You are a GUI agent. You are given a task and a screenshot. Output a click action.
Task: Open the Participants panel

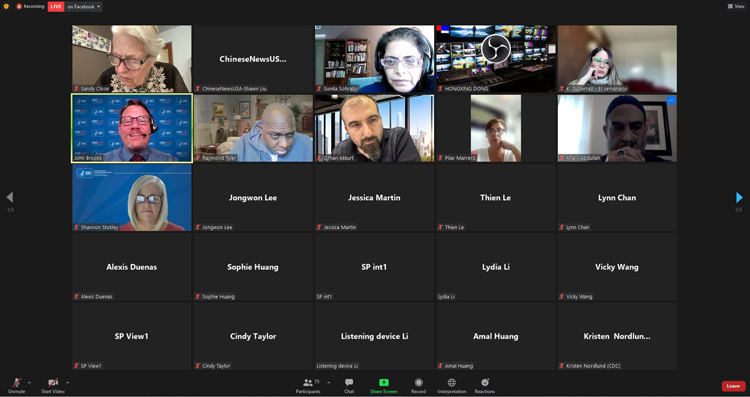tap(308, 386)
